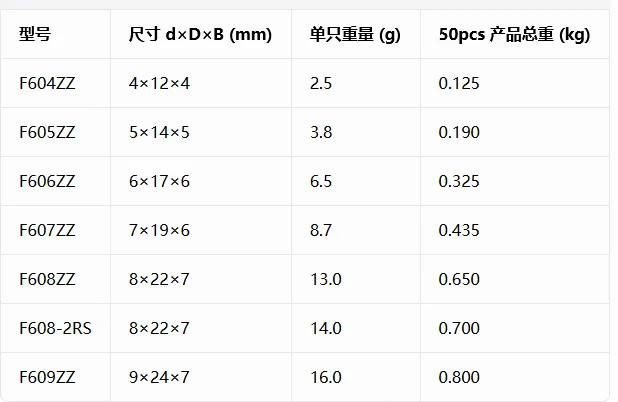This screenshot has height=402, width=618.
Task: Click the 单只重量 (g) column header
Action: (x=355, y=34)
